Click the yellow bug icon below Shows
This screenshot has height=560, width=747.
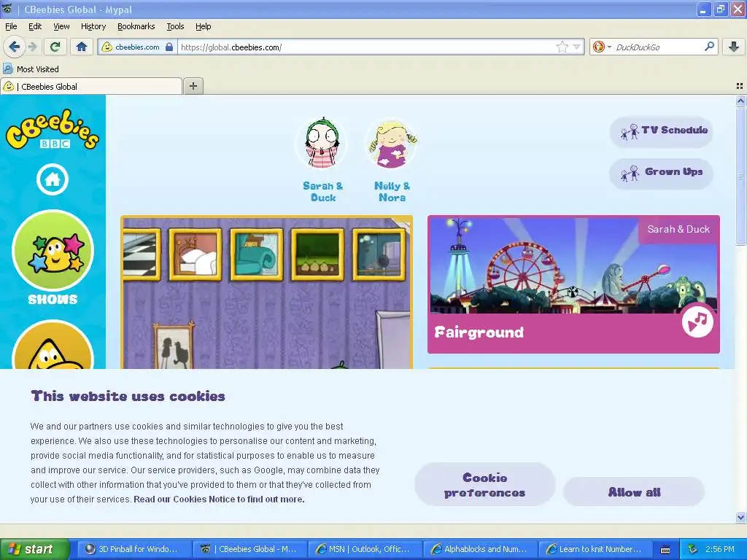(x=53, y=346)
